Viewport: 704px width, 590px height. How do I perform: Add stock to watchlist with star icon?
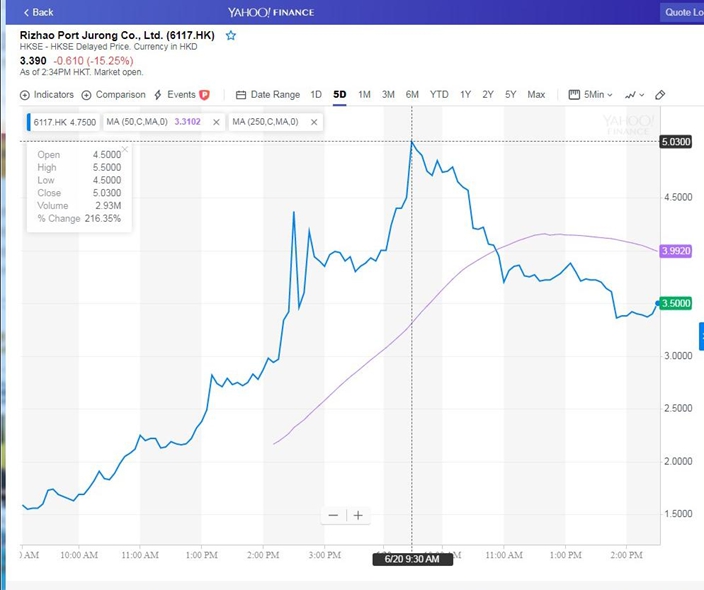231,35
